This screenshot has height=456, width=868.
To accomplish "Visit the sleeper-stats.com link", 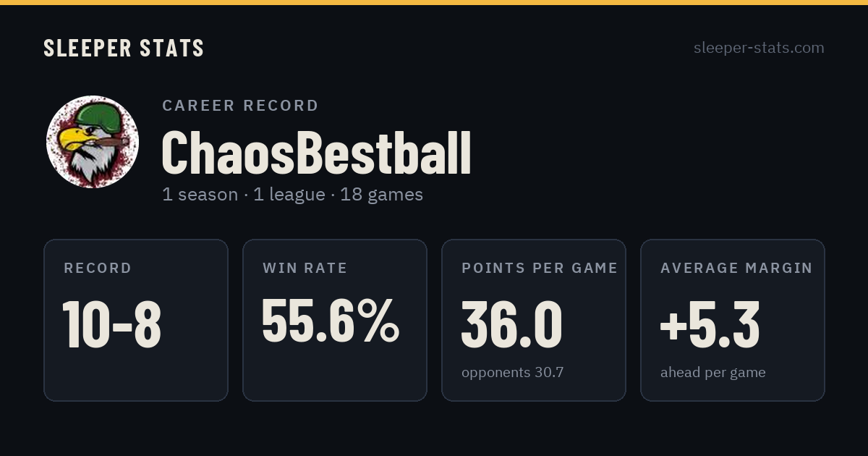I will pos(759,48).
